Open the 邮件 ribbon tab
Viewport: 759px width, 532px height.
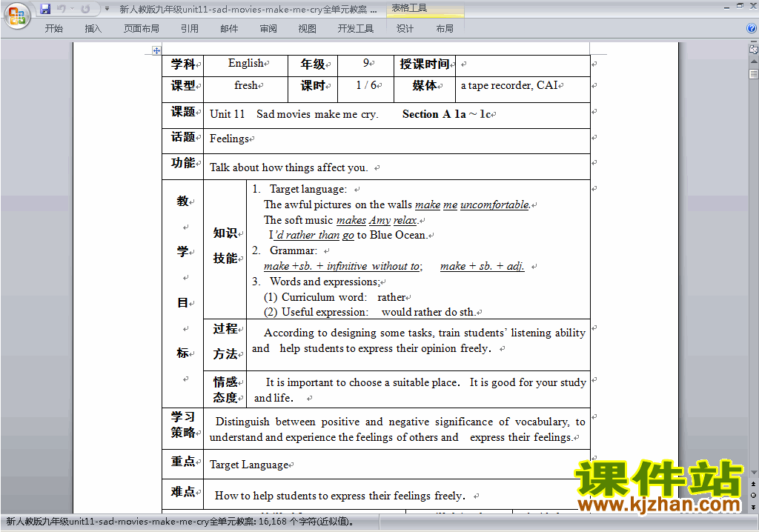229,29
